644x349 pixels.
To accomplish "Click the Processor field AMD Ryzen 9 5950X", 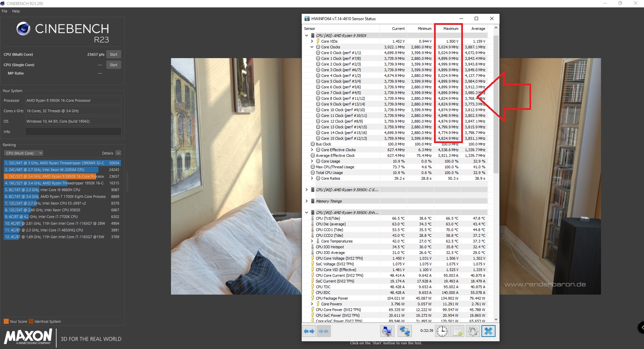I will click(73, 100).
